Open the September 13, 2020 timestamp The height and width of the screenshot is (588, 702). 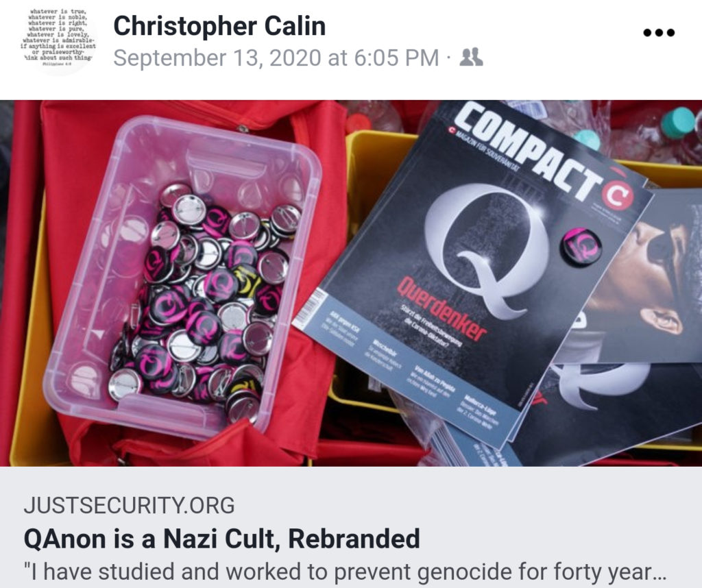[x=276, y=58]
